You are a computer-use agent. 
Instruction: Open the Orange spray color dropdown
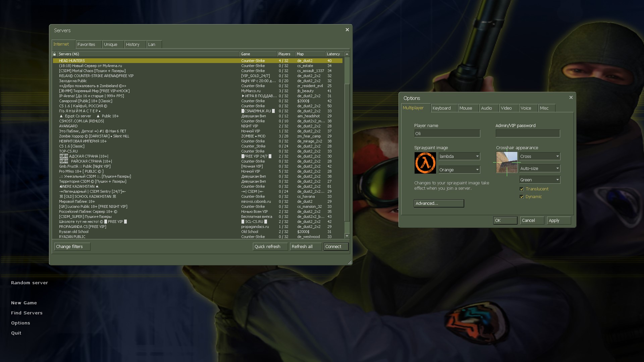tap(459, 170)
